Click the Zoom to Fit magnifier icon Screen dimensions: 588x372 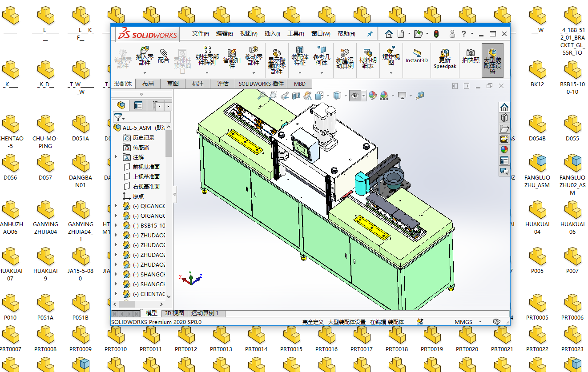pyautogui.click(x=262, y=95)
